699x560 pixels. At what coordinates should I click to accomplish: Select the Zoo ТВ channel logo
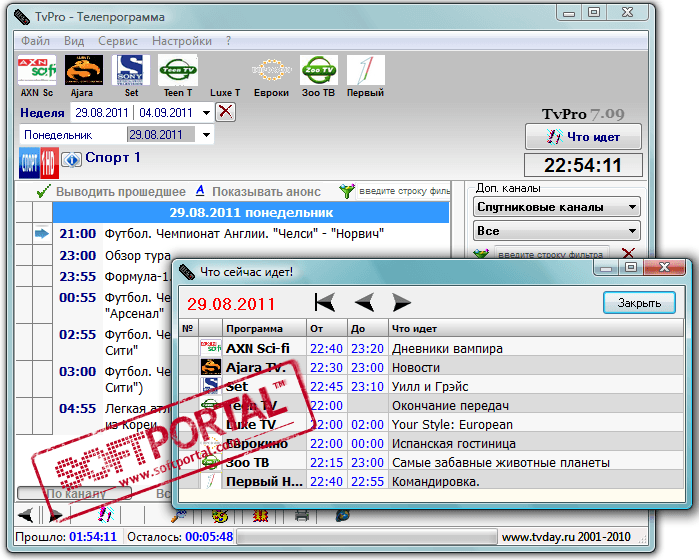(x=319, y=70)
